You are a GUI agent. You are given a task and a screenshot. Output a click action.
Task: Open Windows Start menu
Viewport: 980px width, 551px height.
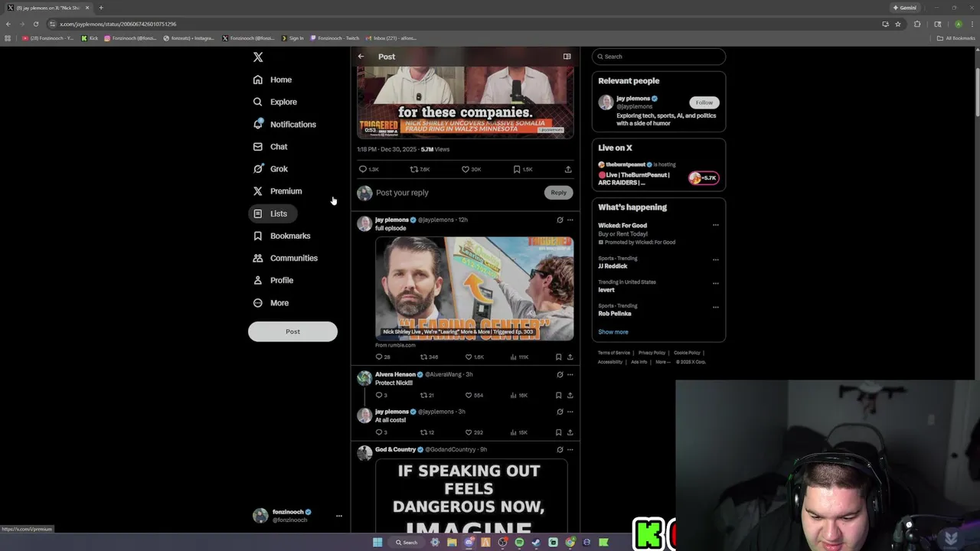coord(377,543)
